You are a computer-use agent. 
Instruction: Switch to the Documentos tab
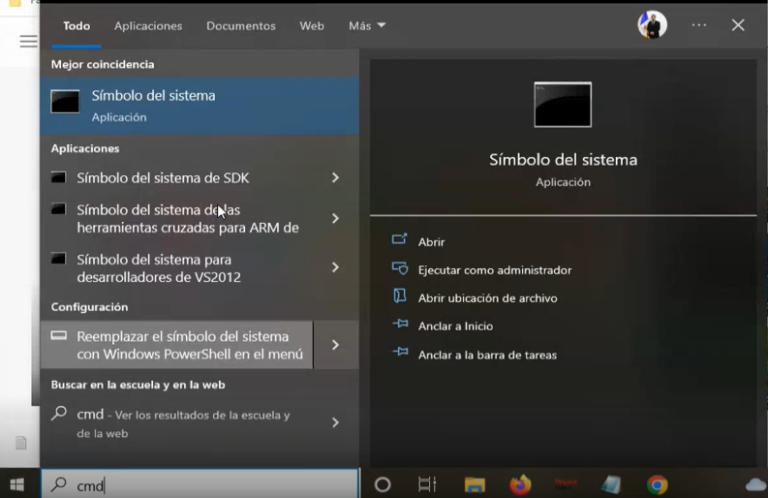[240, 26]
